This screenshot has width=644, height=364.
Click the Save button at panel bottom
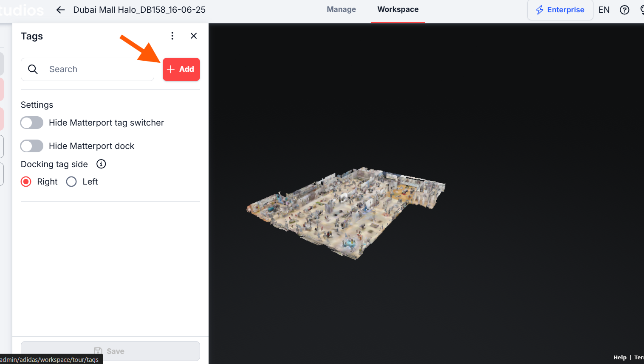click(110, 351)
